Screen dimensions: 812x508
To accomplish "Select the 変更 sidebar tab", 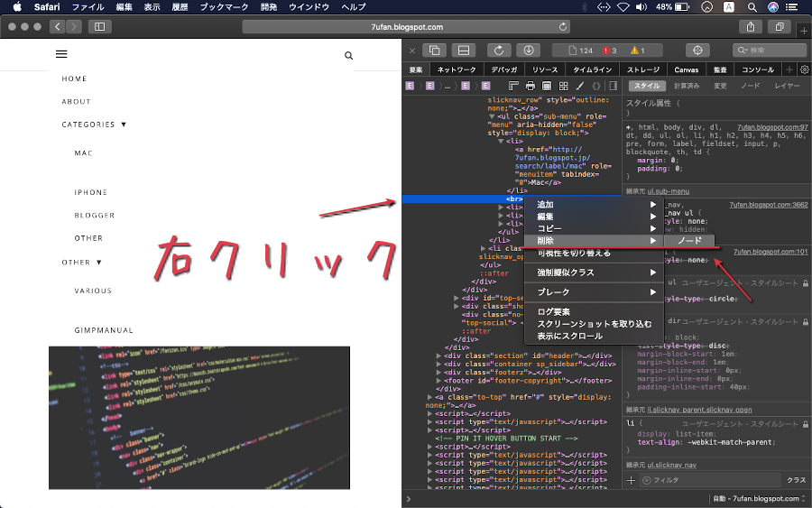I will click(x=720, y=86).
